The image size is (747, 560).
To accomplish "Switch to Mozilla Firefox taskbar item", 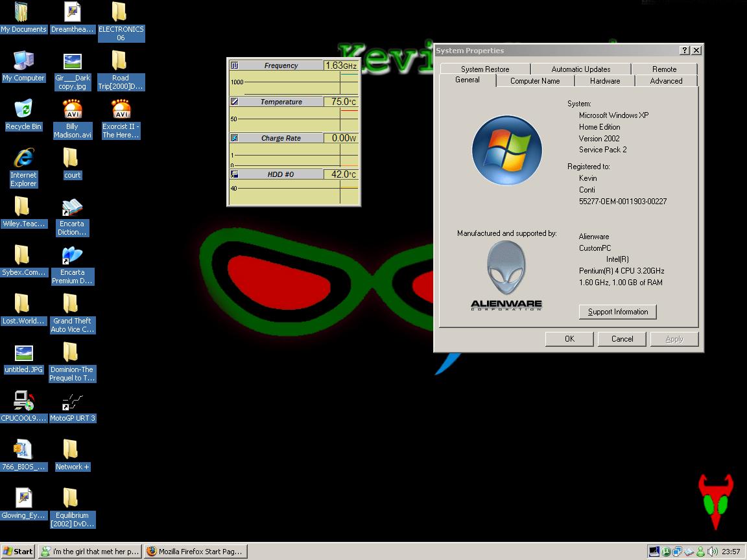I will pos(196,552).
